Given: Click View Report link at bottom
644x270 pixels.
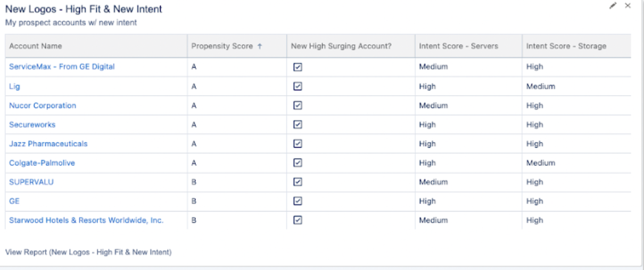Looking at the screenshot, I should click(88, 252).
